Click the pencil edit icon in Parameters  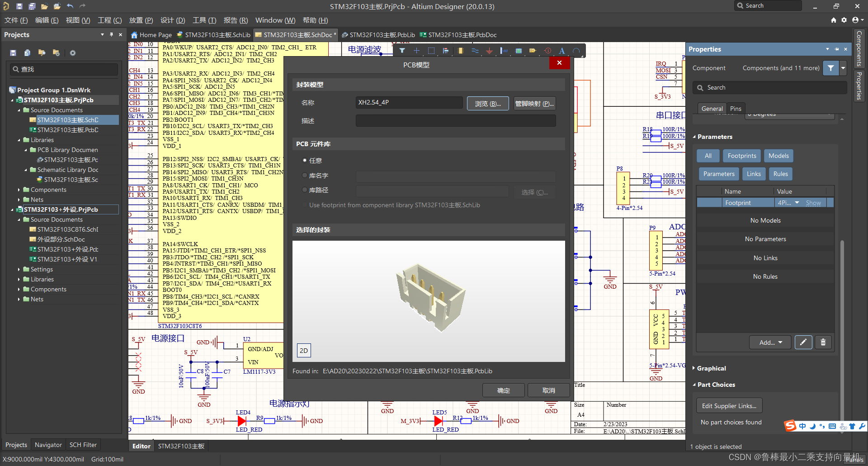pyautogui.click(x=803, y=342)
